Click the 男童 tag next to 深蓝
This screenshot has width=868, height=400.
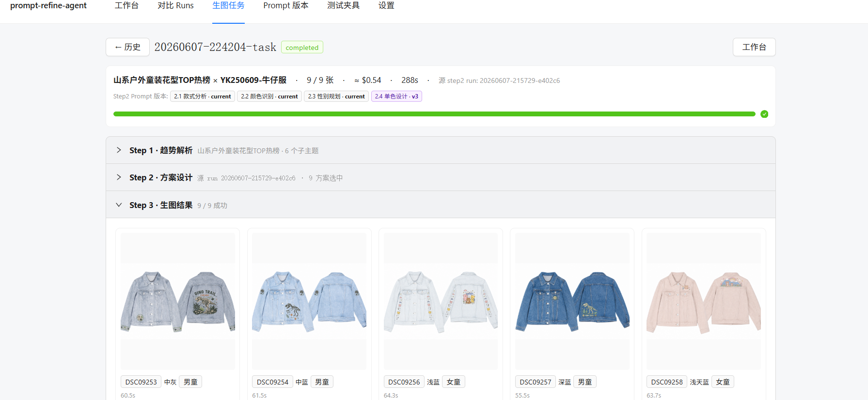(585, 382)
